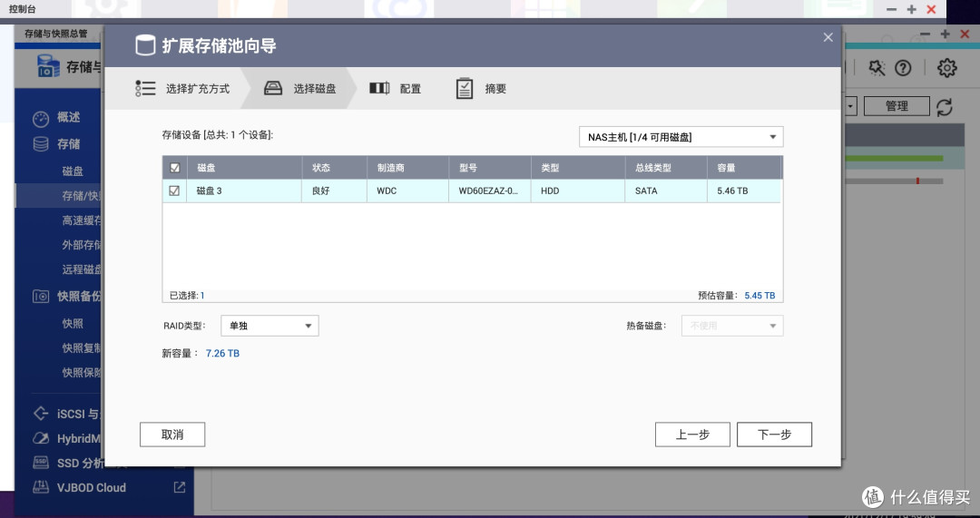Sort by the 状态 column header

[x=334, y=168]
